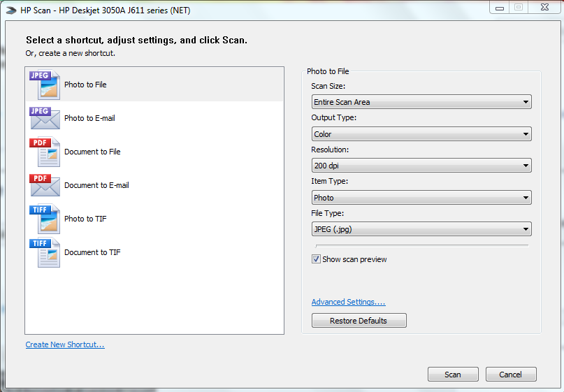Select the Document to E-mail shortcut label
This screenshot has width=564, height=392.
pyautogui.click(x=96, y=185)
